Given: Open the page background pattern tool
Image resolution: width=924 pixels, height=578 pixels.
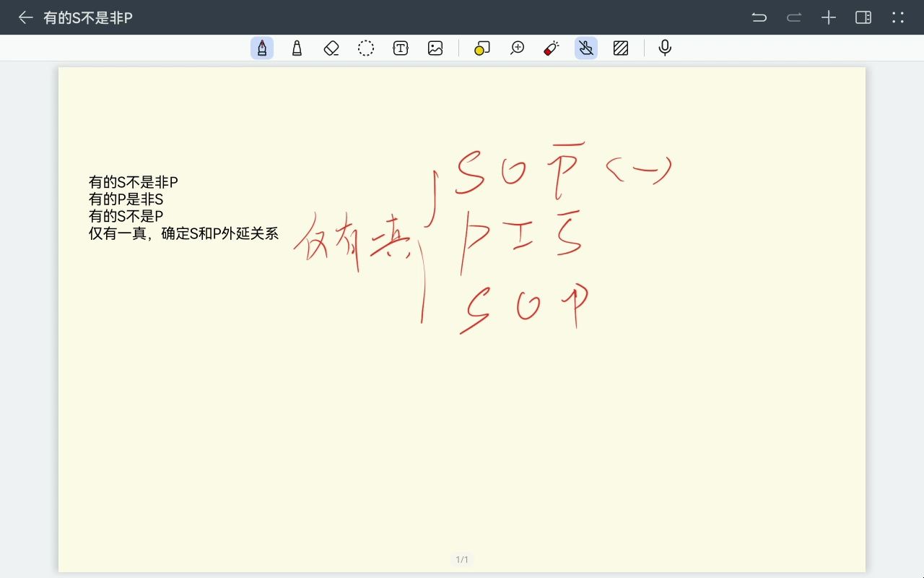Looking at the screenshot, I should coord(621,48).
